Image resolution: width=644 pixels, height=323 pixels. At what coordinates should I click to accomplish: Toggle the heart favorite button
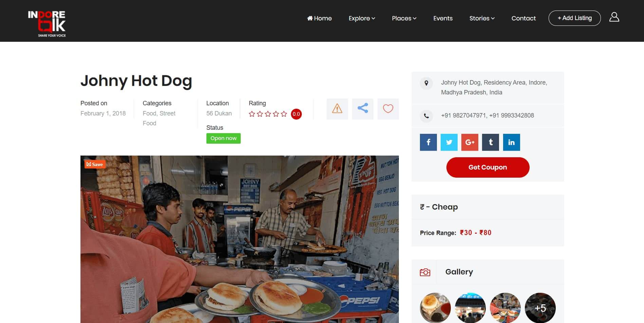point(388,109)
